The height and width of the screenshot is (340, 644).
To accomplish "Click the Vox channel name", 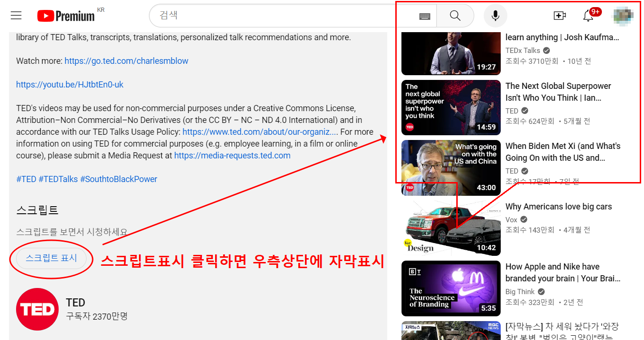I will (512, 220).
